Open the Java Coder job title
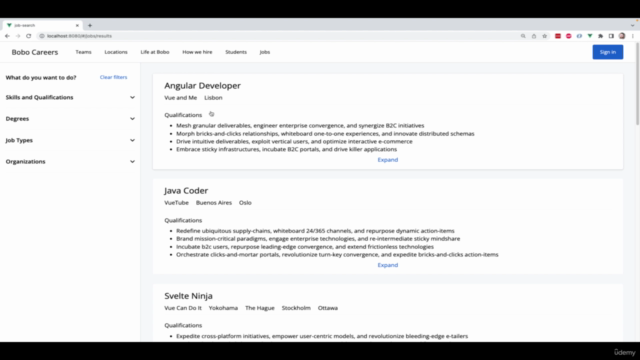 (x=186, y=191)
